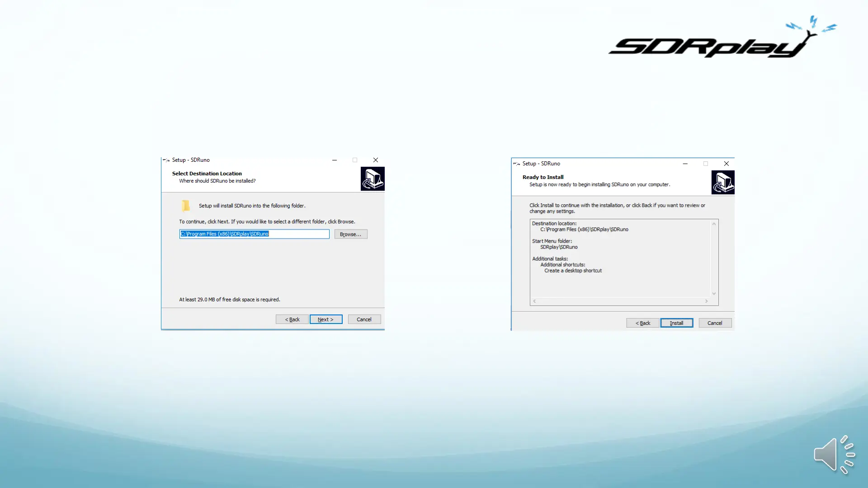Click the yellow folder icon in the setup dialog
The width and height of the screenshot is (868, 488).
click(x=186, y=206)
